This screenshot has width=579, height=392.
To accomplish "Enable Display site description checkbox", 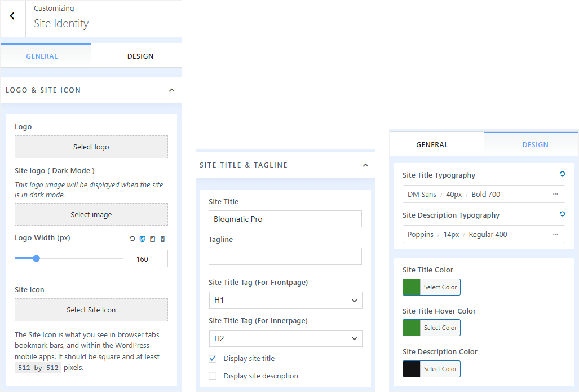I will click(x=213, y=376).
